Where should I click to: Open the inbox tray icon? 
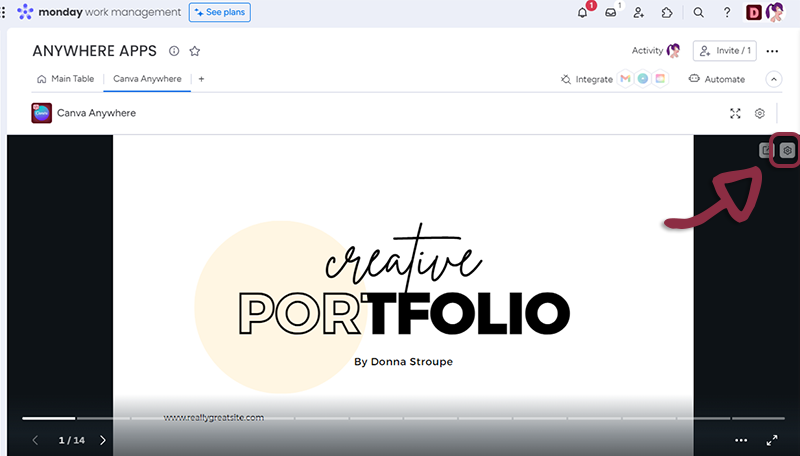(x=611, y=13)
